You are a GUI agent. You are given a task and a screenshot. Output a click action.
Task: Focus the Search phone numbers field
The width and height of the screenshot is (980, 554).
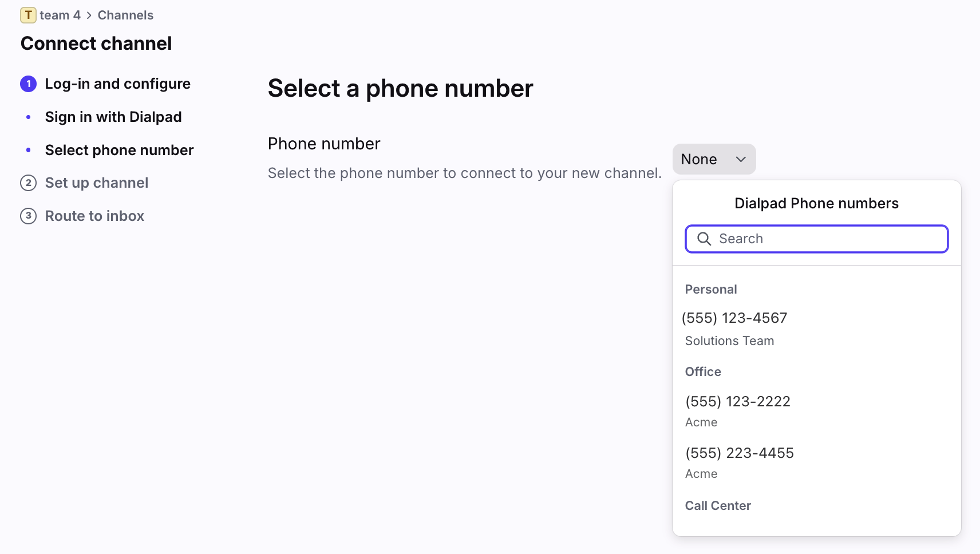click(x=824, y=239)
